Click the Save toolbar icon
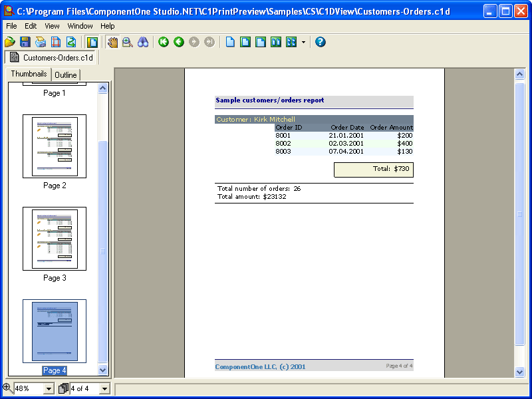The height and width of the screenshot is (399, 532). (x=25, y=42)
